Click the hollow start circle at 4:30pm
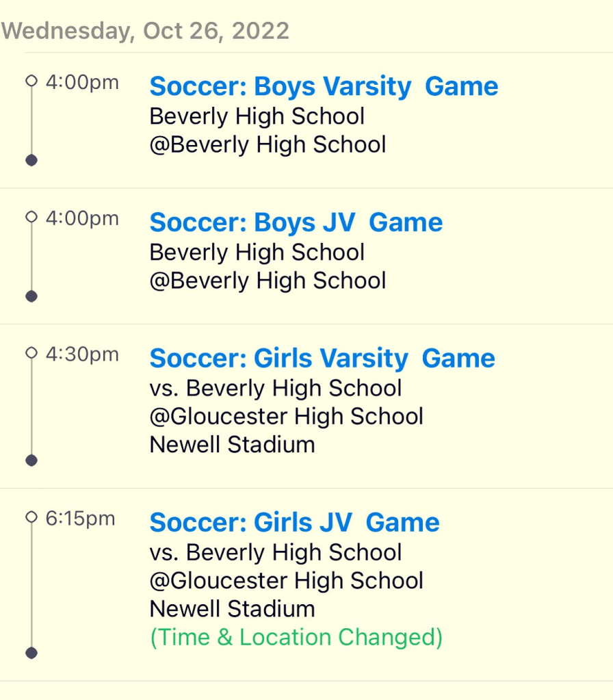Viewport: 613px width, 700px height. [x=31, y=353]
